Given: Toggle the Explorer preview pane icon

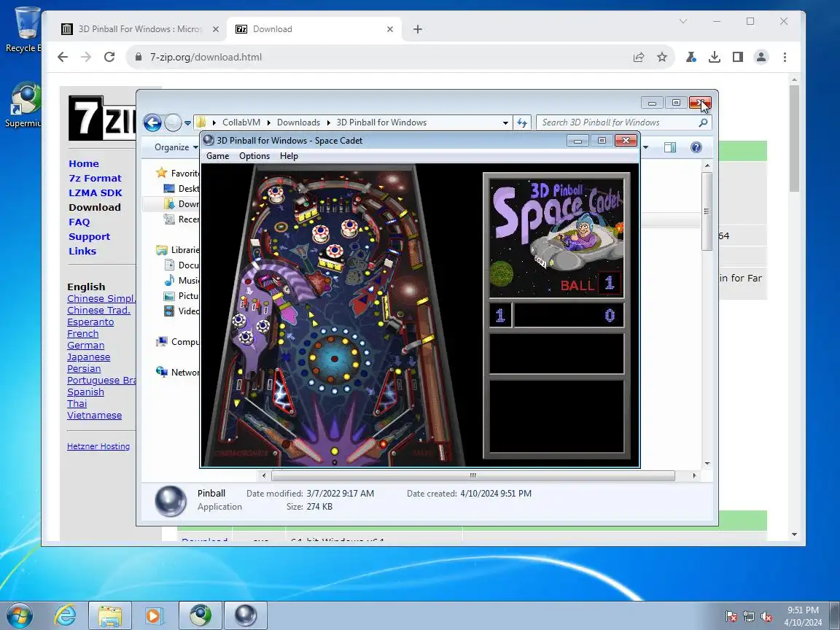Looking at the screenshot, I should pyautogui.click(x=669, y=147).
